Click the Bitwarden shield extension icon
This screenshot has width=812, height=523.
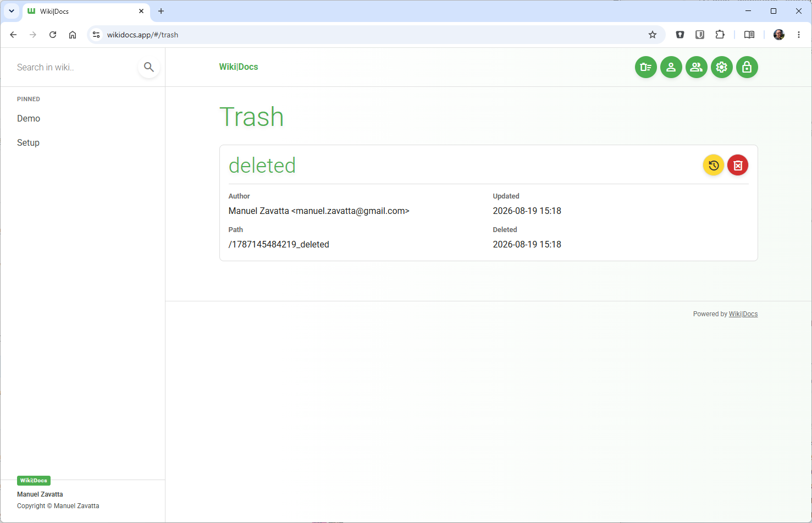(700, 35)
